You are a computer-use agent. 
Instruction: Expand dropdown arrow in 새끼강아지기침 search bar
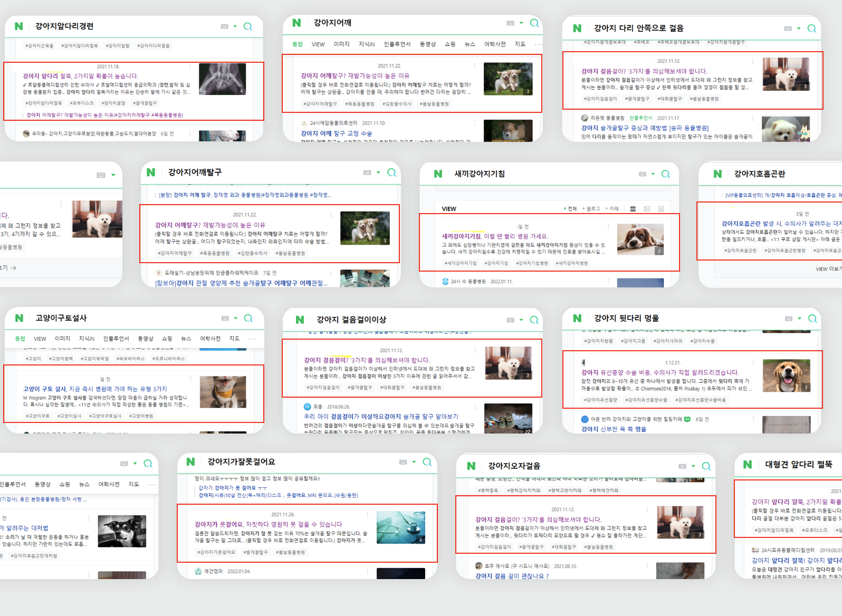point(653,174)
